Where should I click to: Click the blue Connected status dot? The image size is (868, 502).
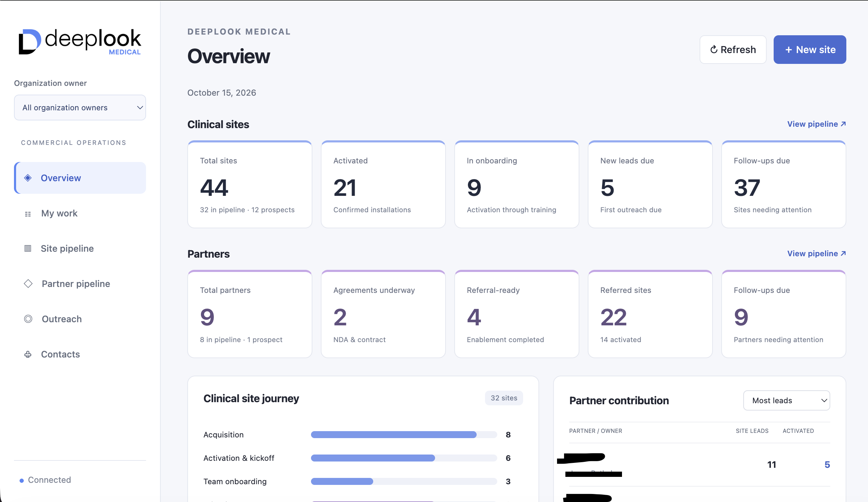pos(22,481)
